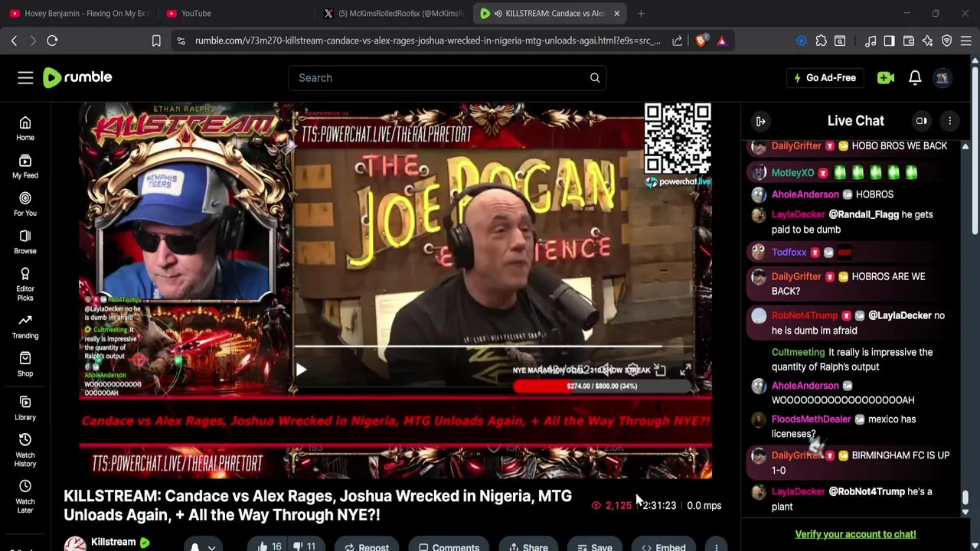Open Brave Shields lion icon
The image size is (980, 551).
[x=701, y=41]
